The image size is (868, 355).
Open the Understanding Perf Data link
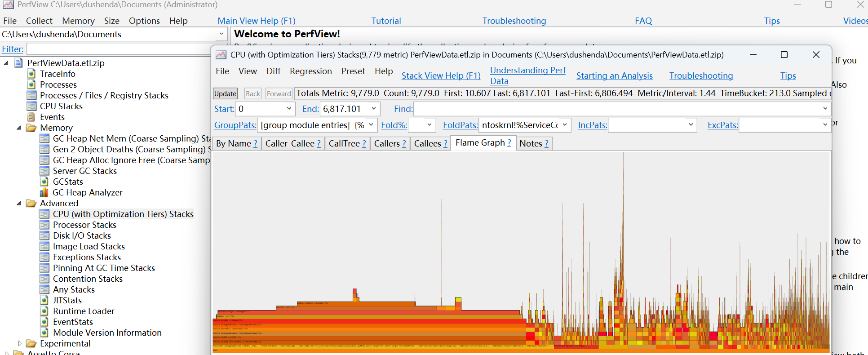pyautogui.click(x=527, y=75)
